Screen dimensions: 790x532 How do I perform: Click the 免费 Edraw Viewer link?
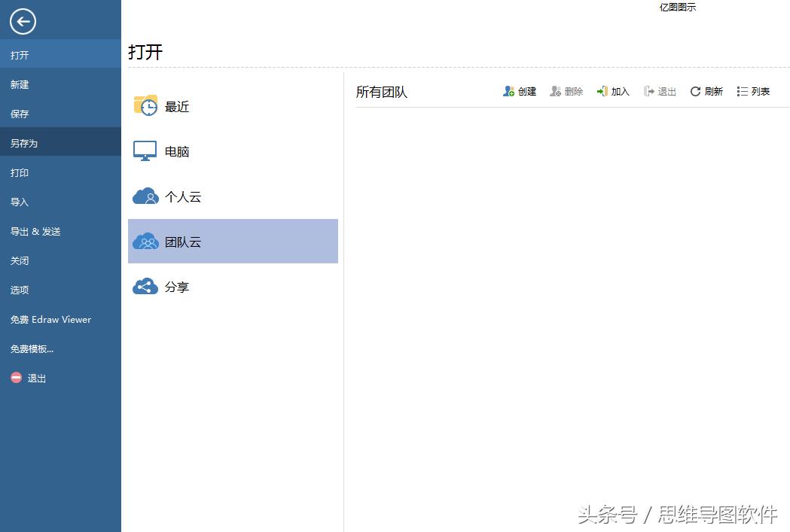click(50, 319)
